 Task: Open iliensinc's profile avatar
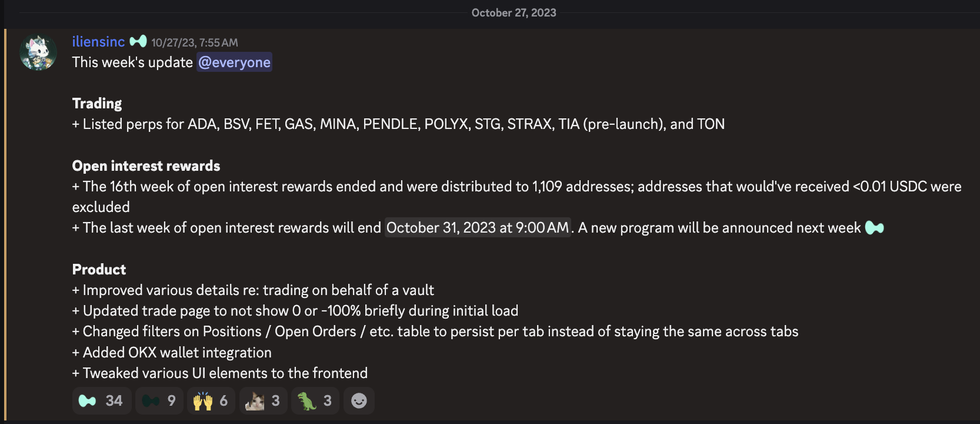(38, 52)
